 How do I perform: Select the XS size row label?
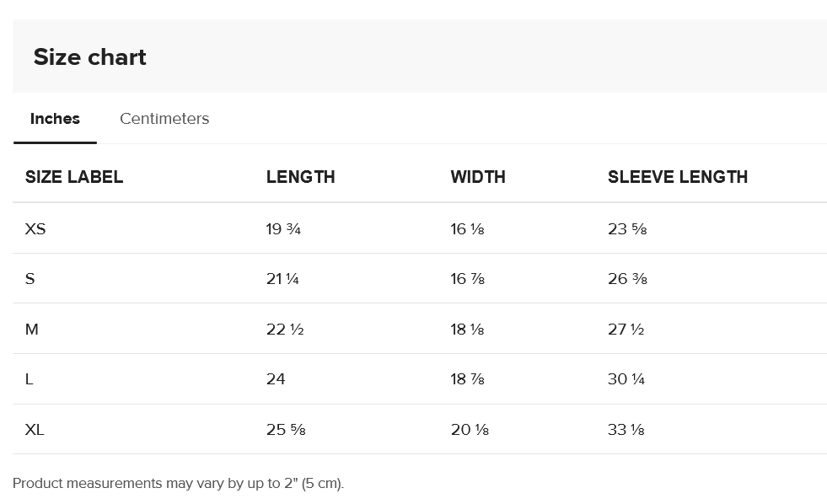(35, 228)
